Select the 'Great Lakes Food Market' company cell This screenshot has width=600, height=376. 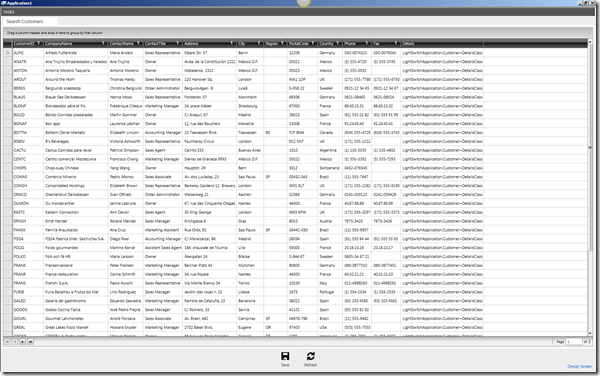pyautogui.click(x=76, y=327)
